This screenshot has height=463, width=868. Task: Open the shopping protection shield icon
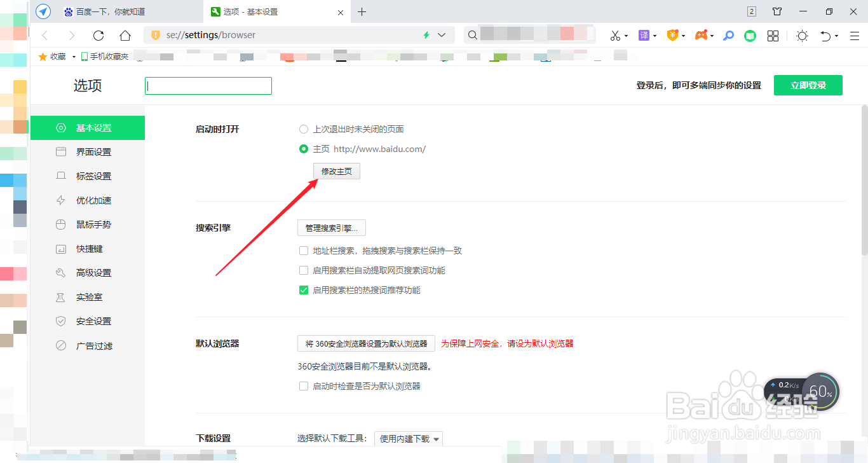[673, 36]
